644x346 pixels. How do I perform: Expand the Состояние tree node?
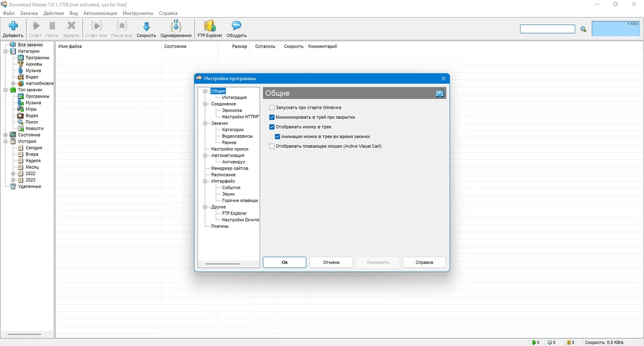[x=5, y=135]
